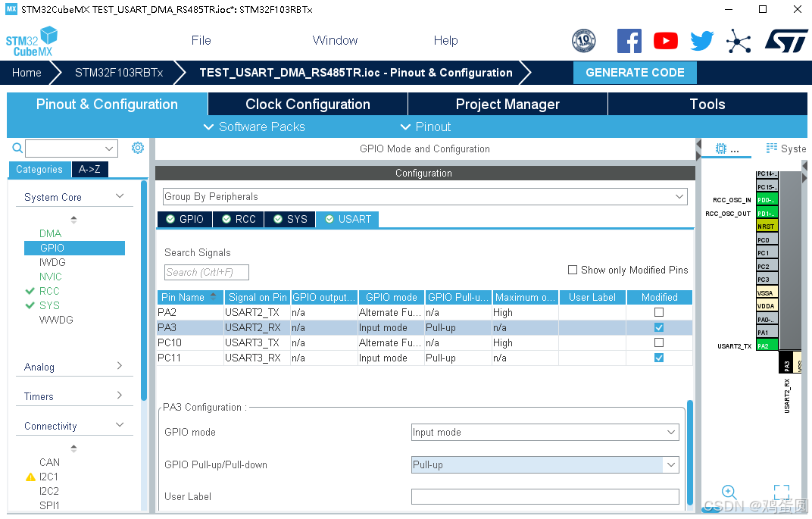The height and width of the screenshot is (519, 812).
Task: Open the Twitter bird icon link
Action: [701, 41]
